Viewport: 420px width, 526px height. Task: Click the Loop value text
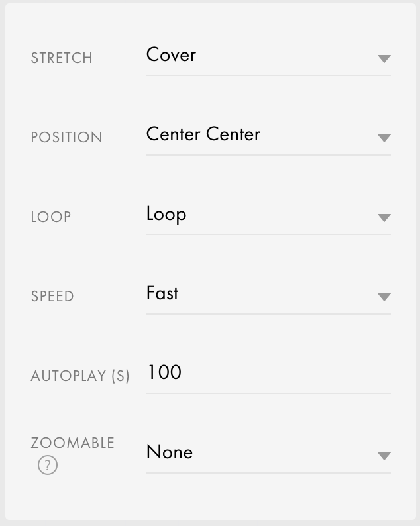166,215
